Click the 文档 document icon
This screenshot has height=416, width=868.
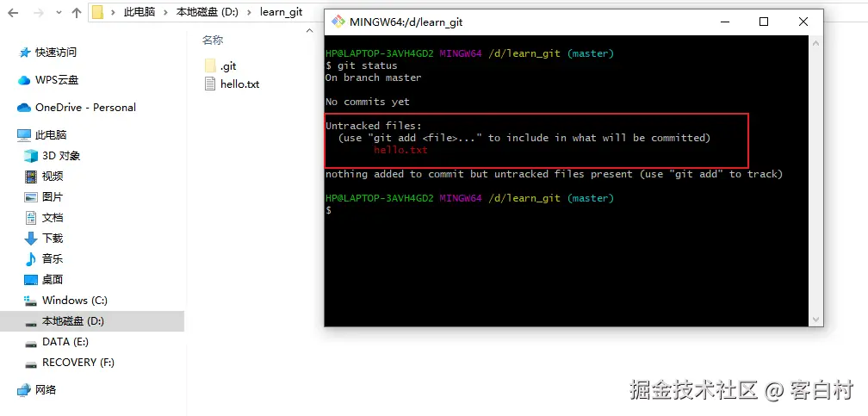pyautogui.click(x=31, y=218)
